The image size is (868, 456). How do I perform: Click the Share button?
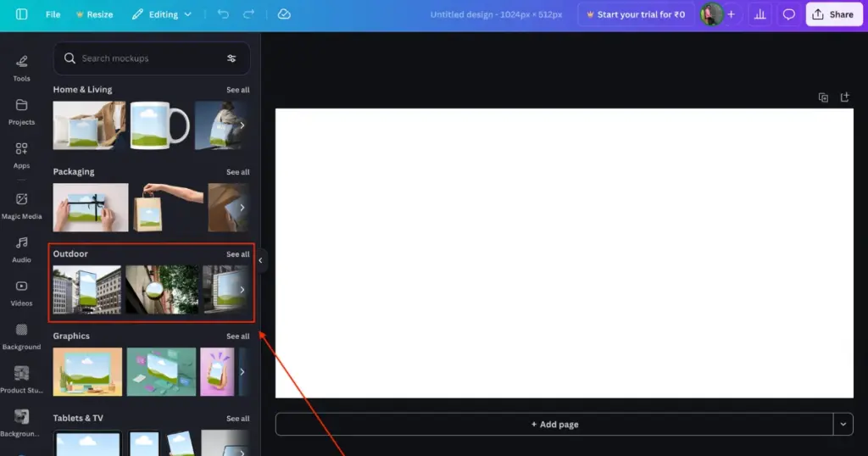coord(833,14)
